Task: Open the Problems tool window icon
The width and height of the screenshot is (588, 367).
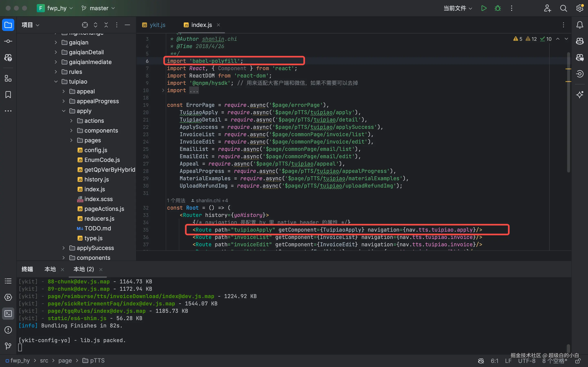Action: pos(8,330)
